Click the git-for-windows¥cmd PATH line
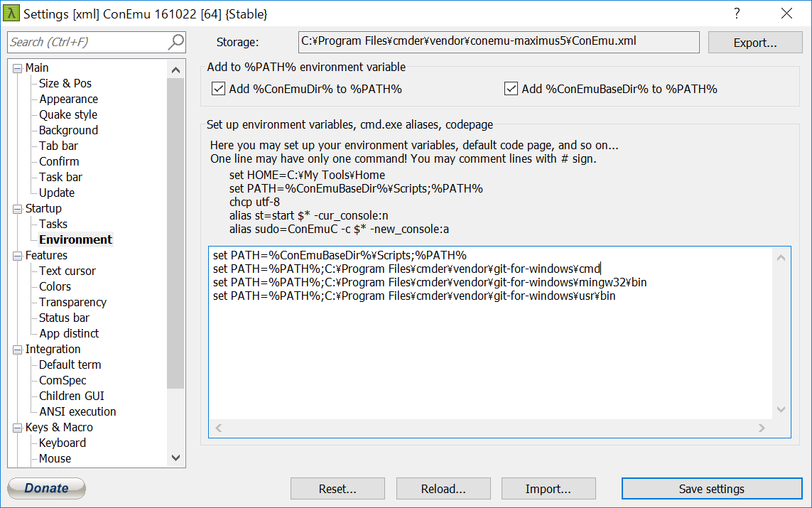 406,269
